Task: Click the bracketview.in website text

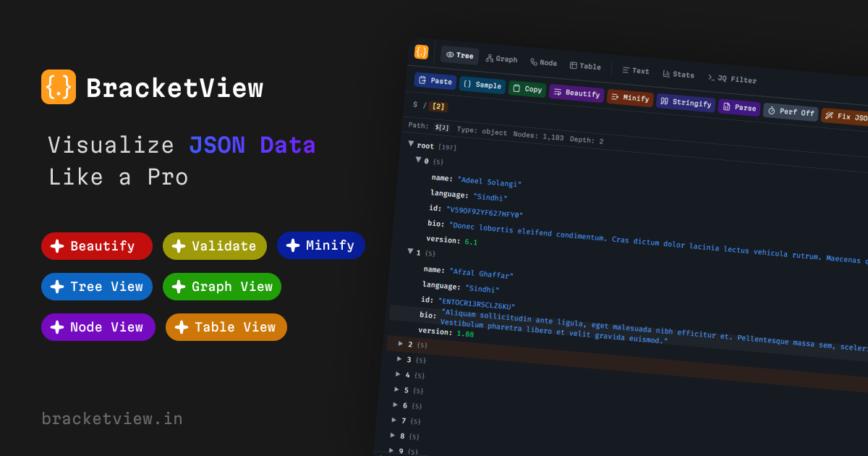Action: click(x=112, y=418)
